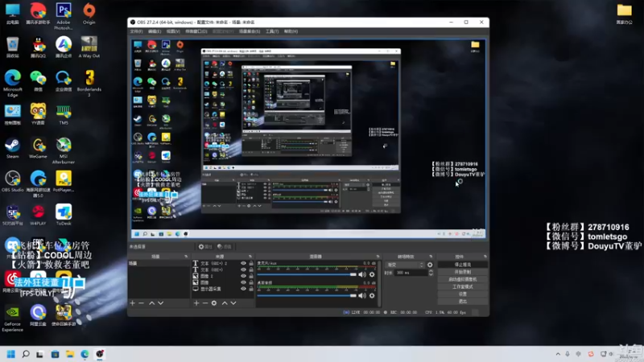Screen dimensions: 644x362
Task: Click the 开始录制 button
Action: (x=462, y=272)
